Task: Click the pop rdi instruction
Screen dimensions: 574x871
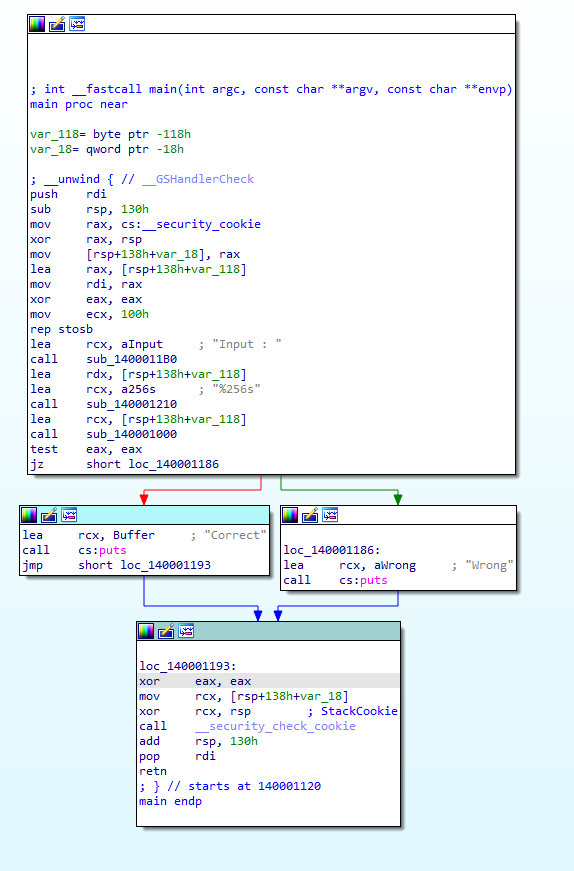Action: coord(177,756)
